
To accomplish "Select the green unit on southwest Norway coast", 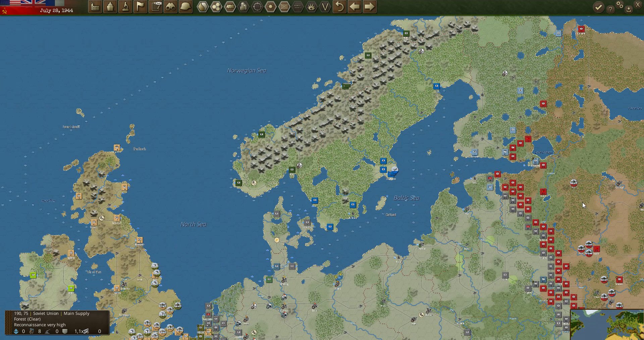I will (x=238, y=183).
